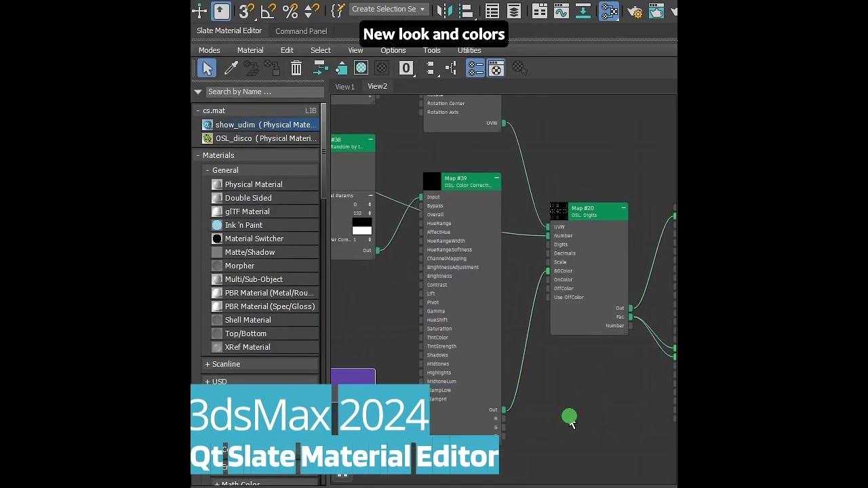Pick material from object with eyedropper
The height and width of the screenshot is (488, 868).
(231, 68)
